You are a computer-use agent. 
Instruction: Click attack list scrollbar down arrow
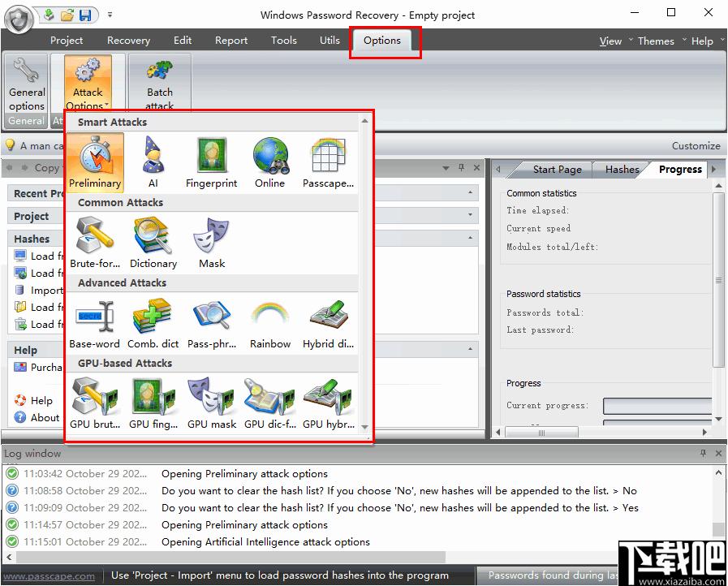tap(365, 427)
